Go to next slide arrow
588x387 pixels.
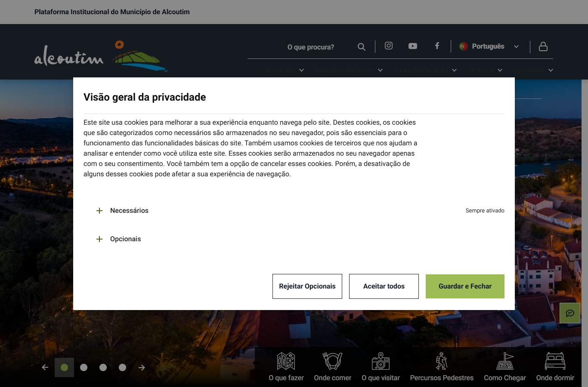coord(142,367)
